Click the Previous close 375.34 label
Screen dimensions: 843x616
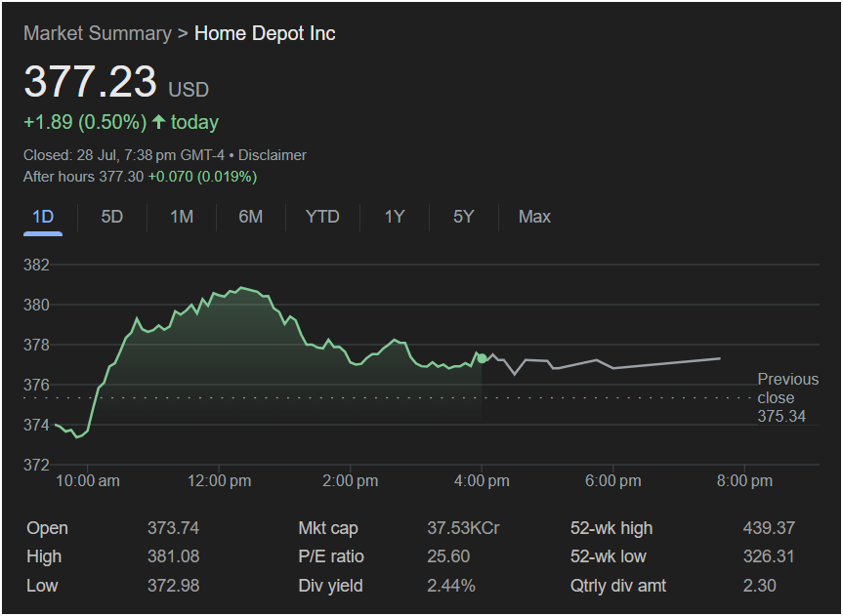coord(787,397)
